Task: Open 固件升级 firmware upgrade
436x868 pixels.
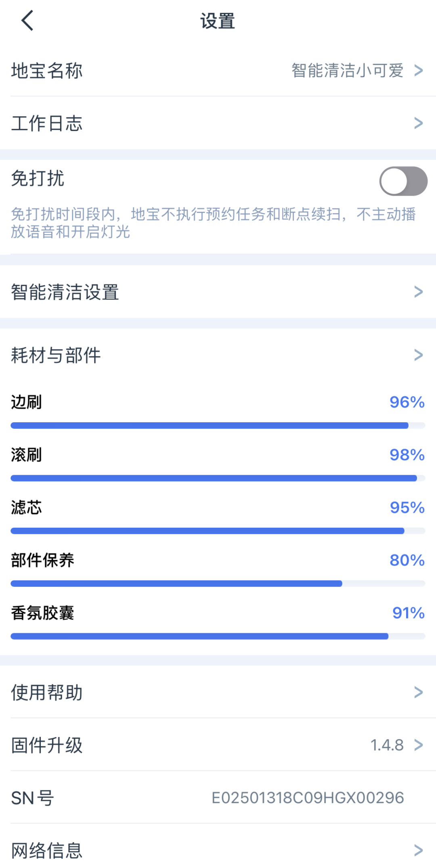Action: click(x=47, y=745)
